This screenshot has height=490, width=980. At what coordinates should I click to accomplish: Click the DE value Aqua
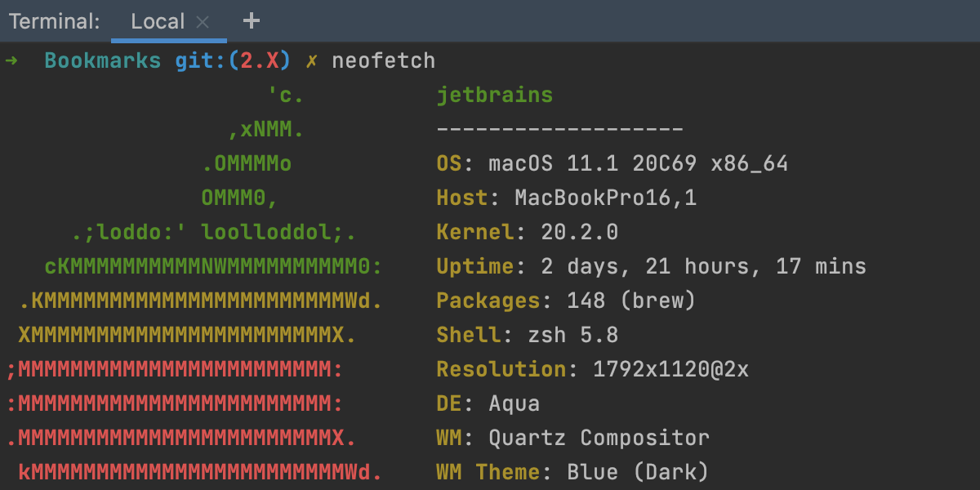[514, 404]
